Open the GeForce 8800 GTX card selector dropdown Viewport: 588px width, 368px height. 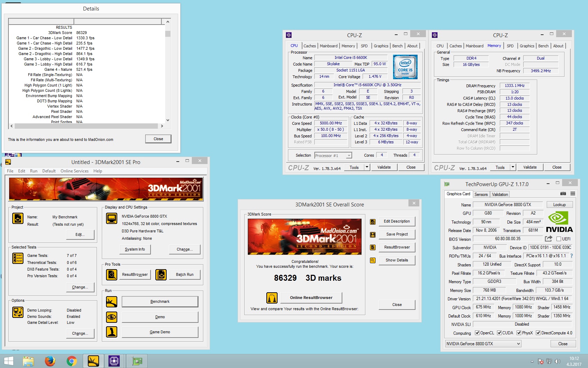click(x=483, y=344)
